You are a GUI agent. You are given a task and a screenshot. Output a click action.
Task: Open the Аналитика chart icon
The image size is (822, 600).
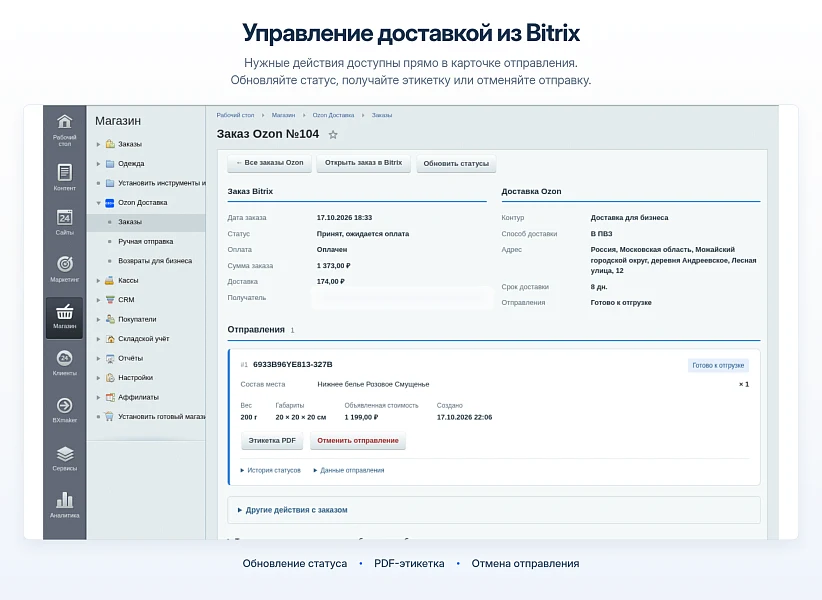point(64,500)
